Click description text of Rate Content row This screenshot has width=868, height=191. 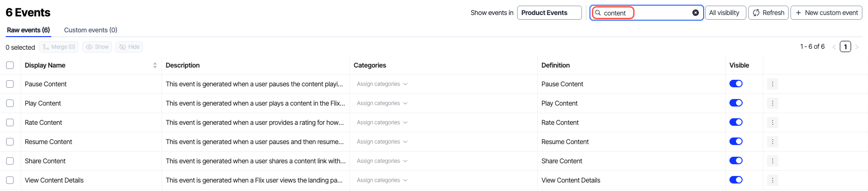point(255,122)
